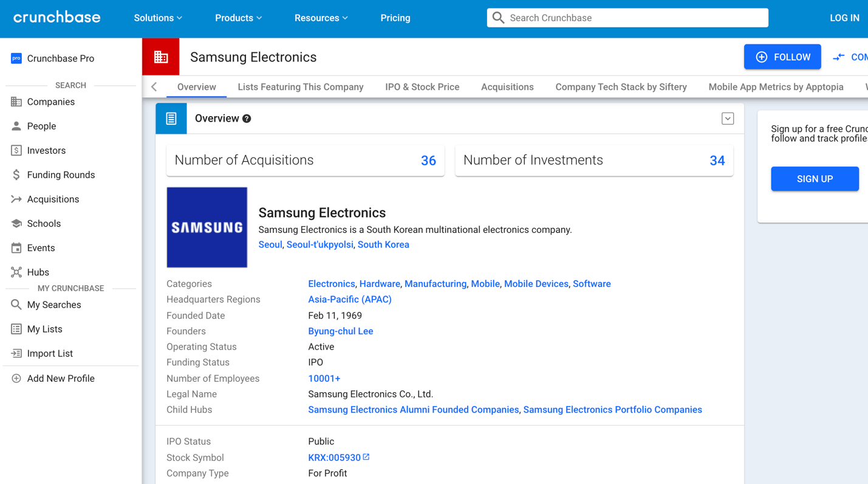Open the Byung-chul Lee founder link

point(340,331)
